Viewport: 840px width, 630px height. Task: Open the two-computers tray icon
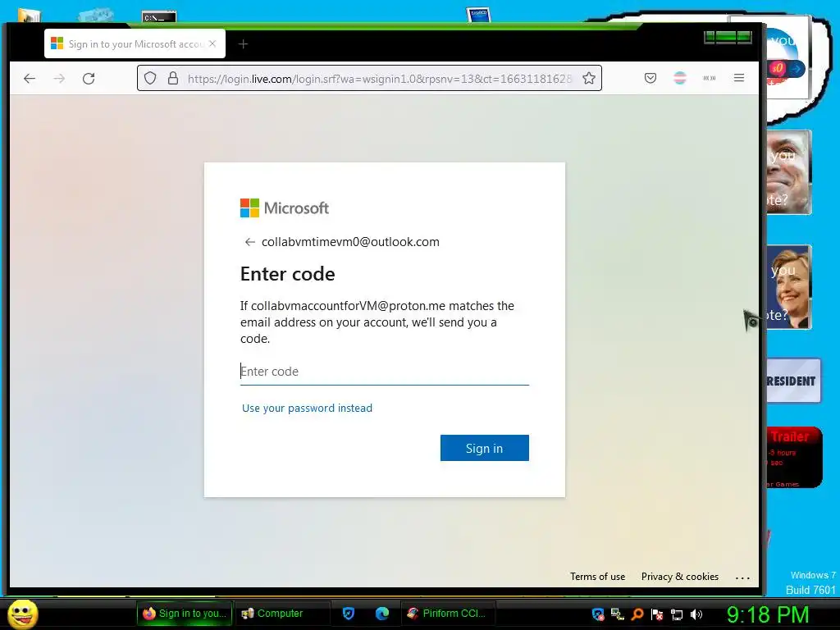[x=617, y=614]
